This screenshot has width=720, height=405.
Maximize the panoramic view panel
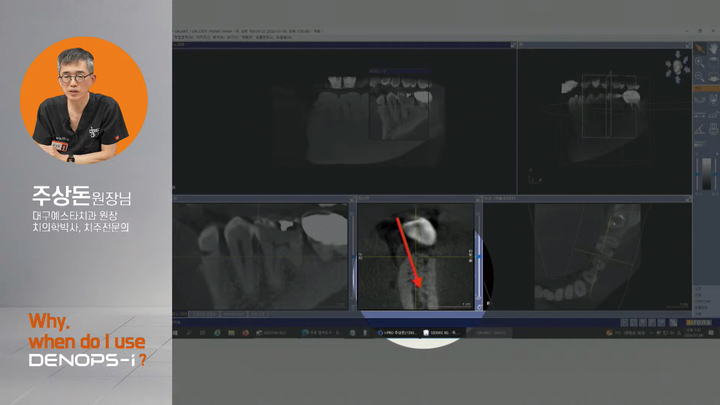pos(513,45)
